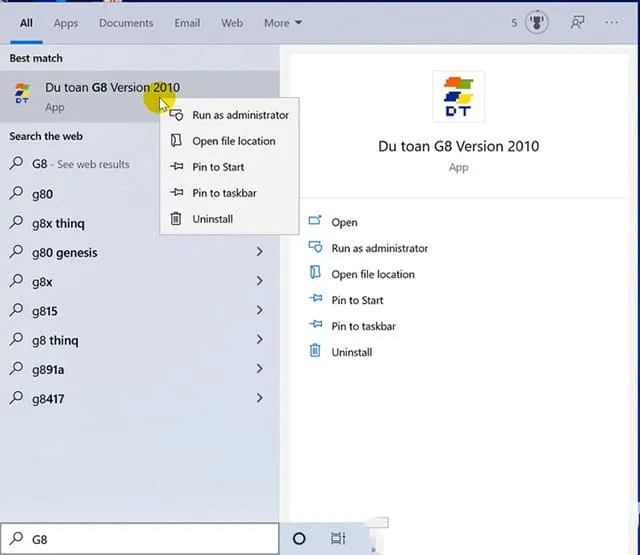Click the search icon beside g80

tap(16, 193)
